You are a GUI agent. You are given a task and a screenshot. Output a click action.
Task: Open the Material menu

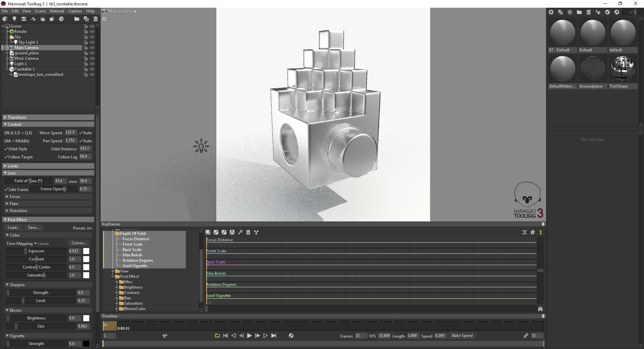point(56,11)
